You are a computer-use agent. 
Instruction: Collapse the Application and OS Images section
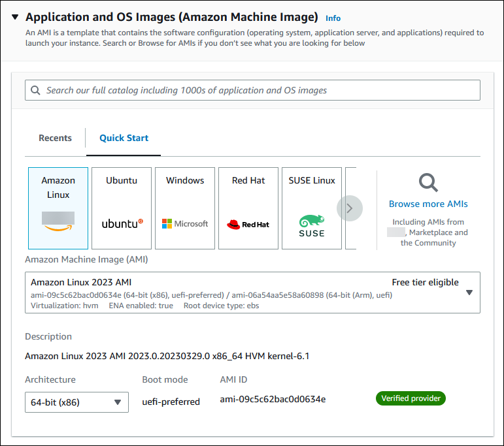[15, 17]
